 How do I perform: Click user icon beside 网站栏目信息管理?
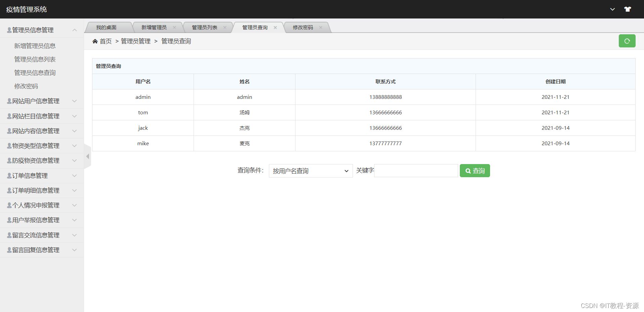(x=9, y=116)
